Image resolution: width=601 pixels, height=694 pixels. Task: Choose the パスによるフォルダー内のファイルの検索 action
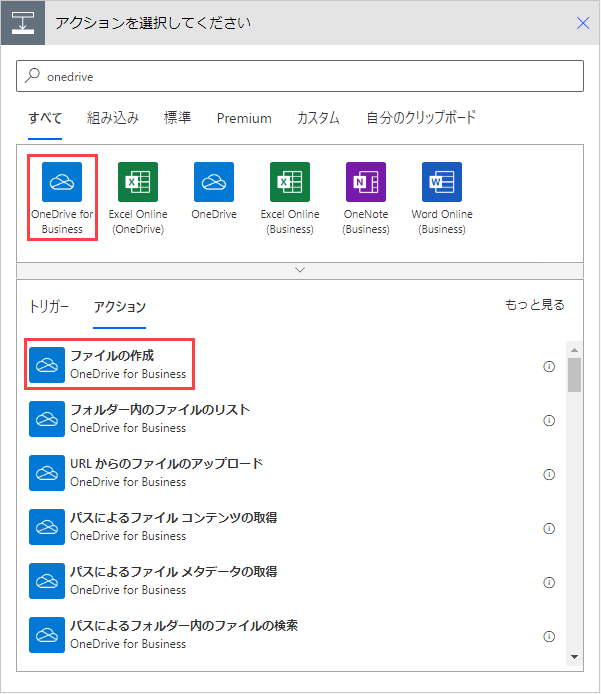pyautogui.click(x=292, y=635)
